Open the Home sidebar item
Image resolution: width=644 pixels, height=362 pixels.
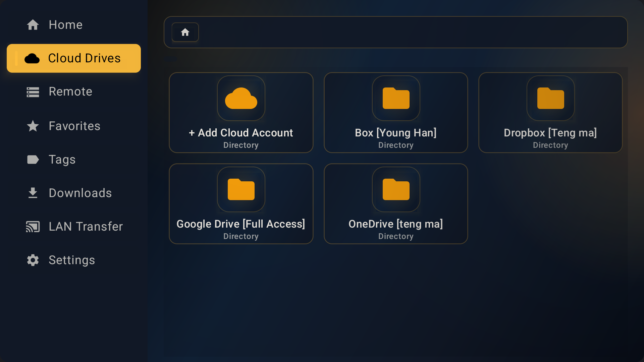coord(74,25)
